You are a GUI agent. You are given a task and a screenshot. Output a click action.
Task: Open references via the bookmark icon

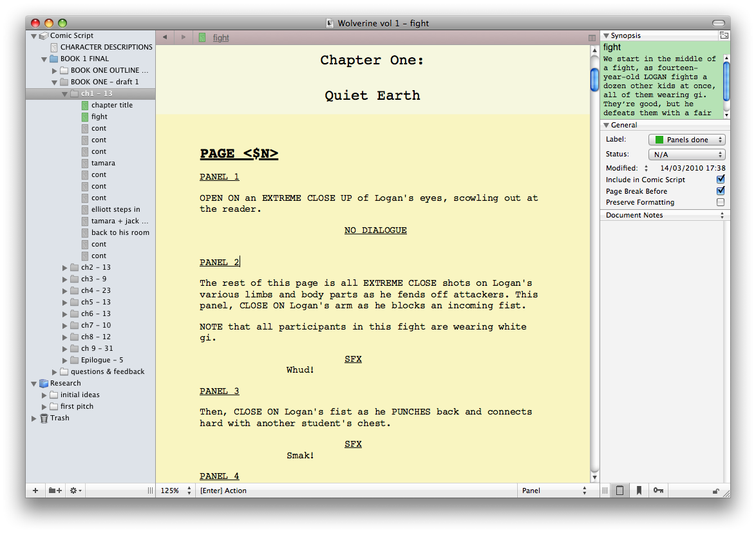(639, 491)
